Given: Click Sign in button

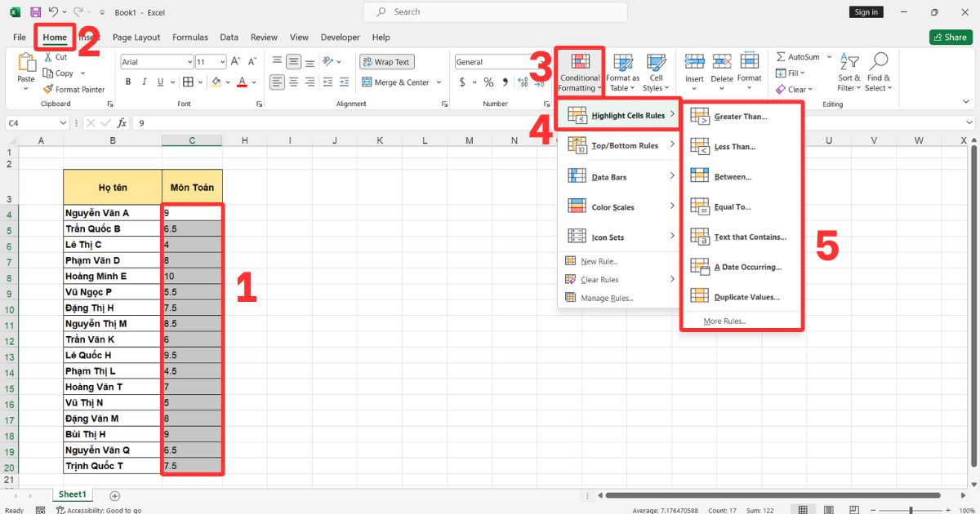Looking at the screenshot, I should pyautogui.click(x=866, y=12).
